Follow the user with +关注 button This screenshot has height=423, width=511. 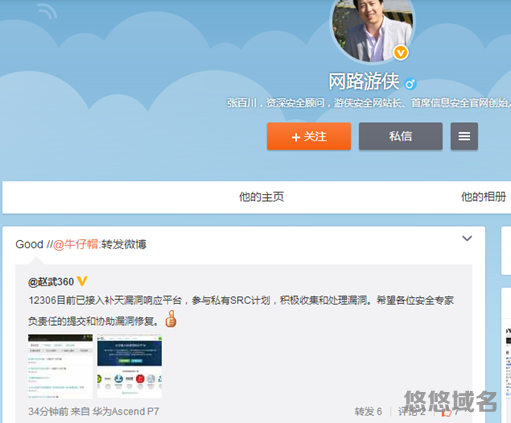(x=309, y=136)
